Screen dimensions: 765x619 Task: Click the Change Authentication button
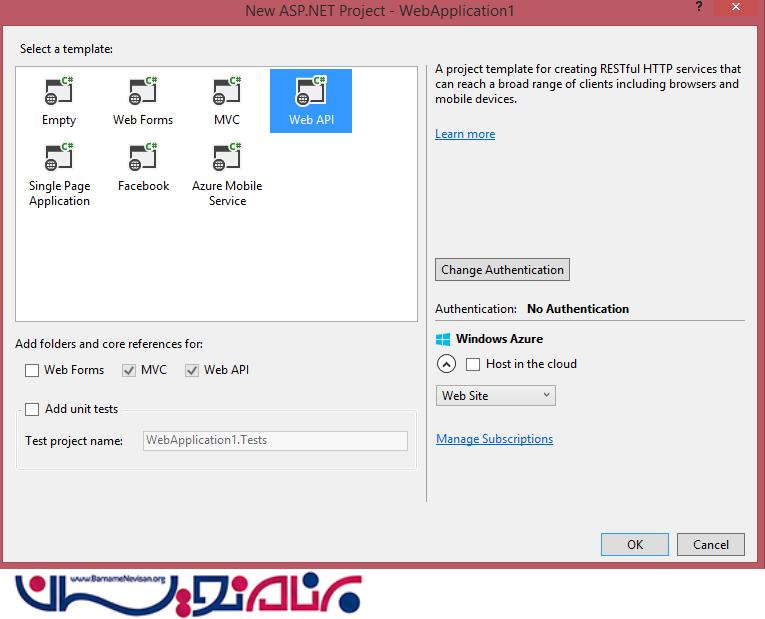pos(502,270)
